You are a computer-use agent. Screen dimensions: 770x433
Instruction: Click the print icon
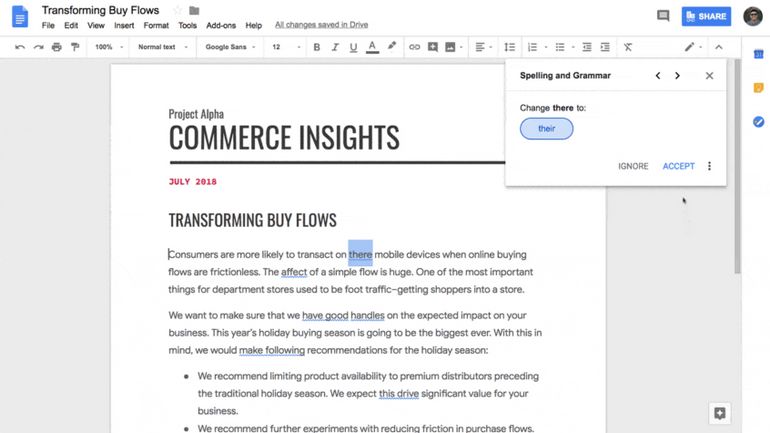pyautogui.click(x=57, y=47)
